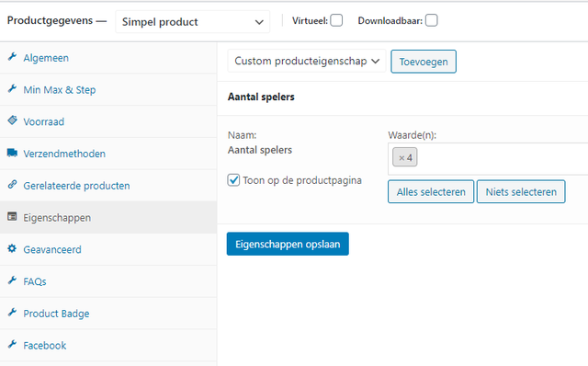Go to the Verzendmethoden tab
588x366 pixels.
[108, 154]
